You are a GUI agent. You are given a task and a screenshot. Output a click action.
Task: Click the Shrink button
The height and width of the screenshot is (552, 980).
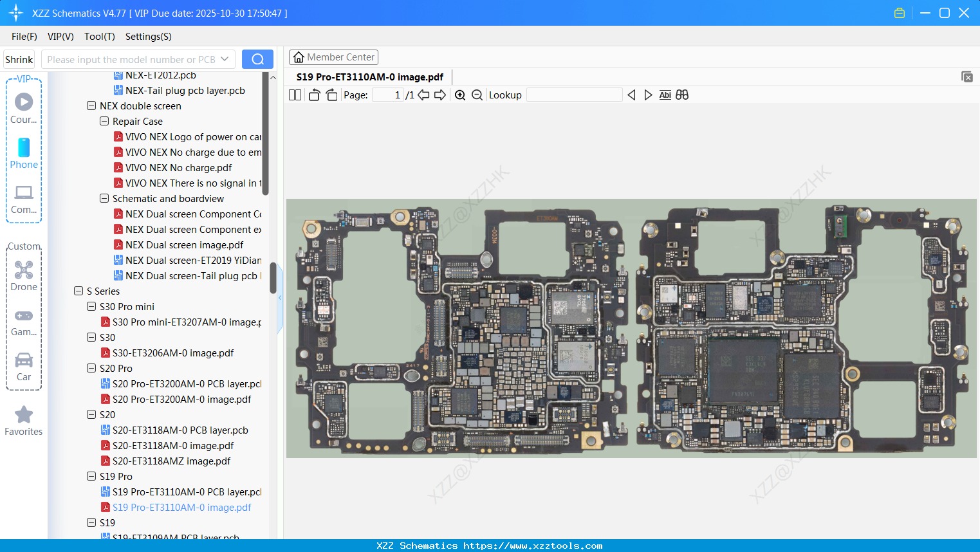point(19,59)
